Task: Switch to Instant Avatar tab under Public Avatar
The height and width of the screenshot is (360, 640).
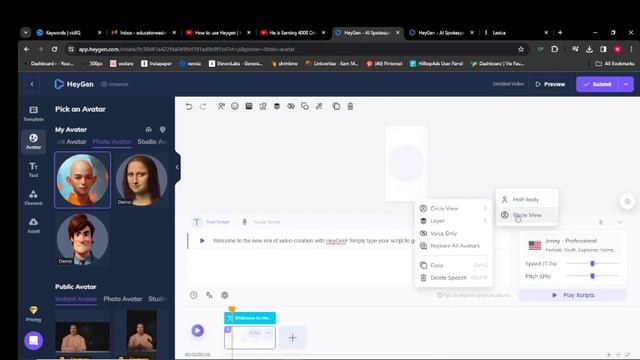Action: pos(76,299)
